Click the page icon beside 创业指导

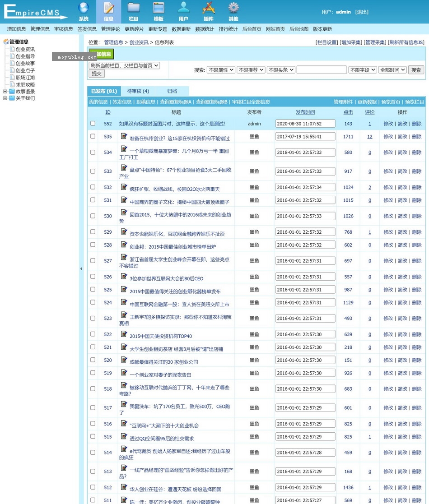(x=12, y=56)
